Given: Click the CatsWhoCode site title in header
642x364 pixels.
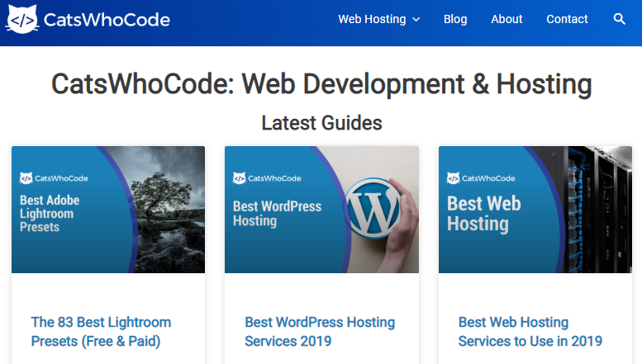Looking at the screenshot, I should point(107,20).
